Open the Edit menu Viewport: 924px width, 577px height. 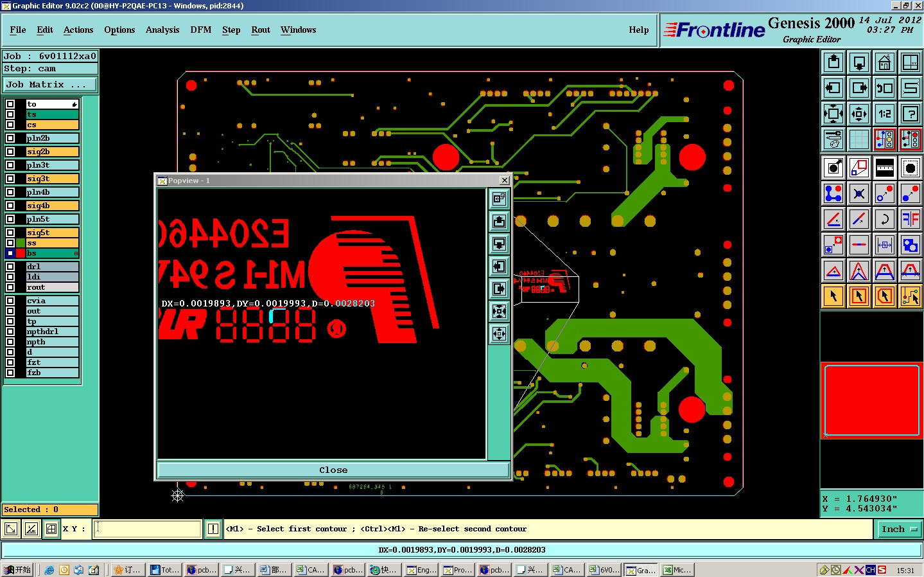45,30
